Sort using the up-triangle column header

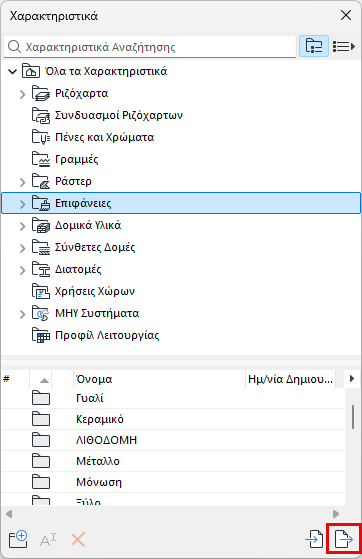coord(41,379)
